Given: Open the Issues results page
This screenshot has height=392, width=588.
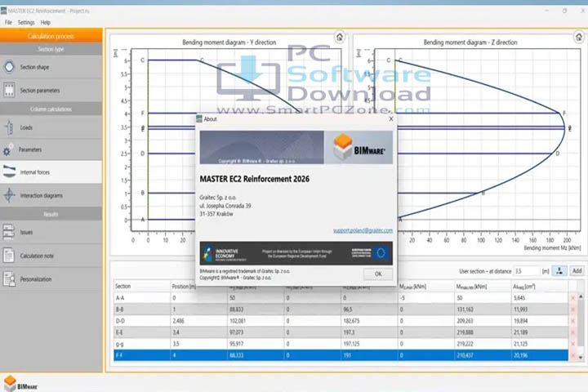Looking at the screenshot, I should coord(51,232).
